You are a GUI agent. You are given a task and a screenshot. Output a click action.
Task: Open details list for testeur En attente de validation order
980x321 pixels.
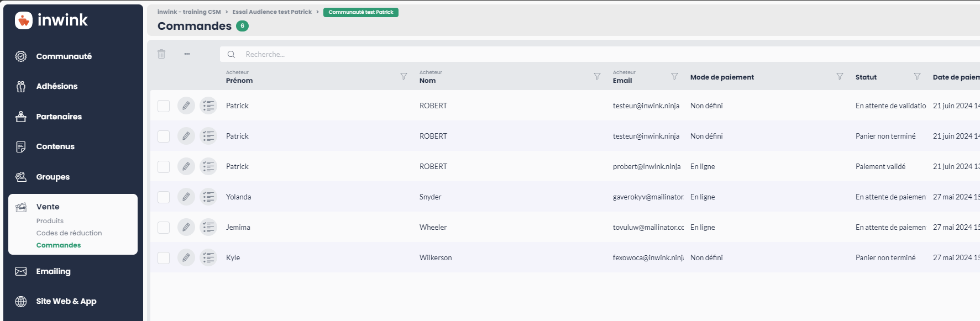click(208, 106)
